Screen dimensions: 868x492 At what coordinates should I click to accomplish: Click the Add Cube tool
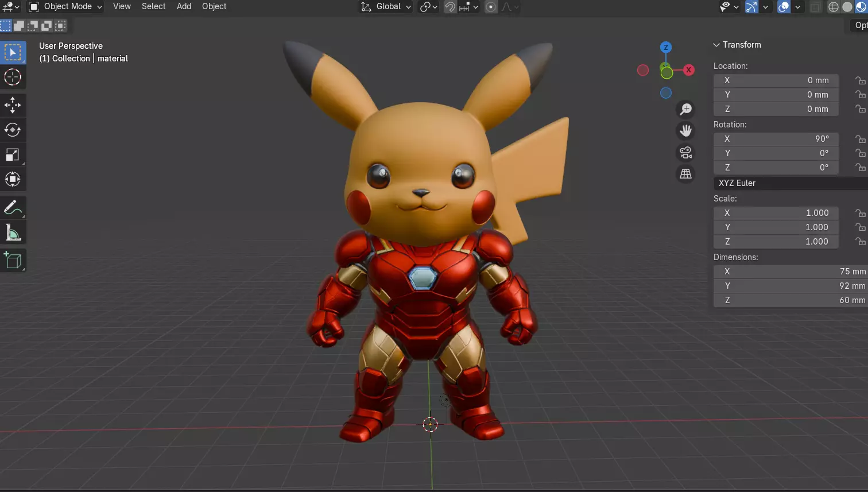tap(13, 260)
